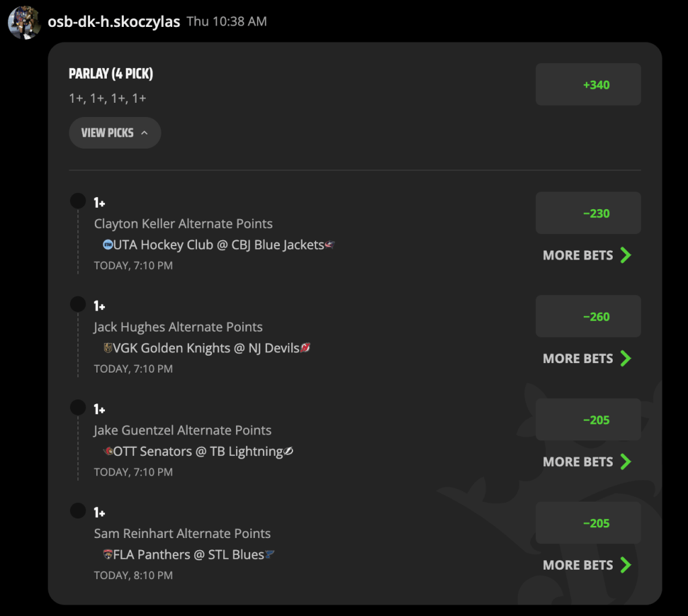688x616 pixels.
Task: Click the osb-dk-h.skoczylas profile avatar
Action: click(x=24, y=22)
